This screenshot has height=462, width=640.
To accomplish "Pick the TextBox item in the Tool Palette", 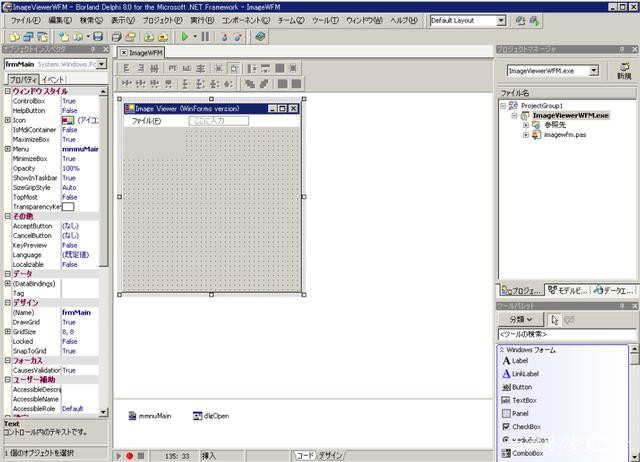I will pos(519,400).
